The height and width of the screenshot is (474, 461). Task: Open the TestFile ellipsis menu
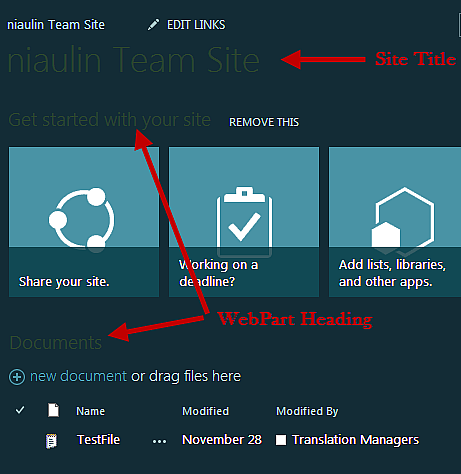pyautogui.click(x=159, y=442)
